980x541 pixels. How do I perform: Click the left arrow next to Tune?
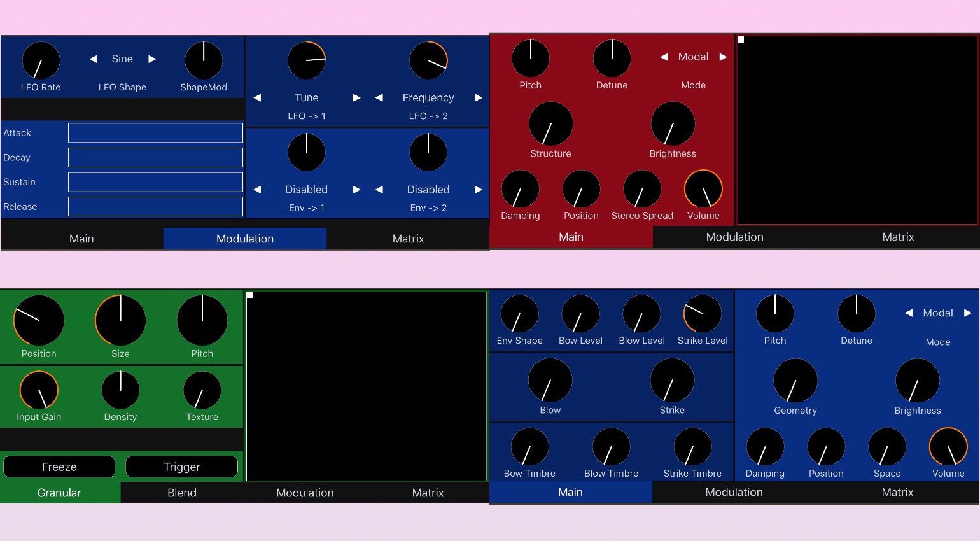[x=257, y=98]
